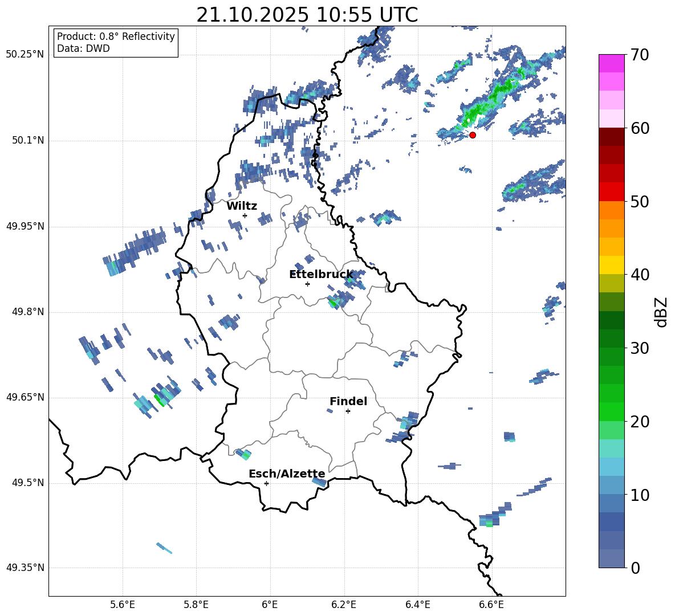This screenshot has width=675, height=616.
Task: Select the Findel city label
Action: tap(348, 401)
